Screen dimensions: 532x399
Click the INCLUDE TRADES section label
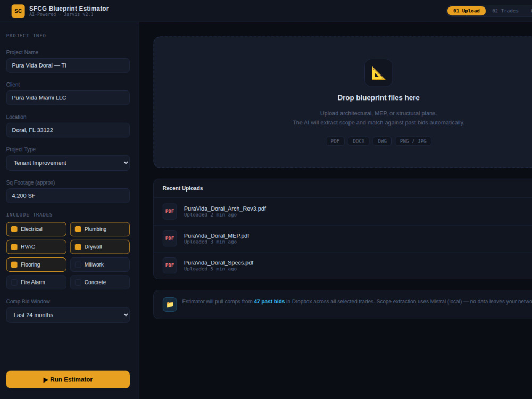29,215
